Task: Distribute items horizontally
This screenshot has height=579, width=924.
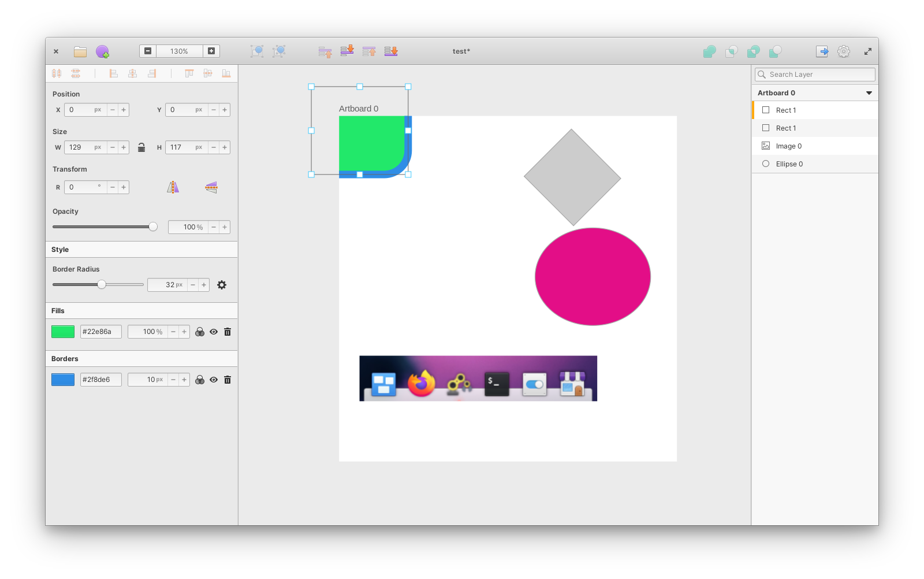Action: [57, 73]
